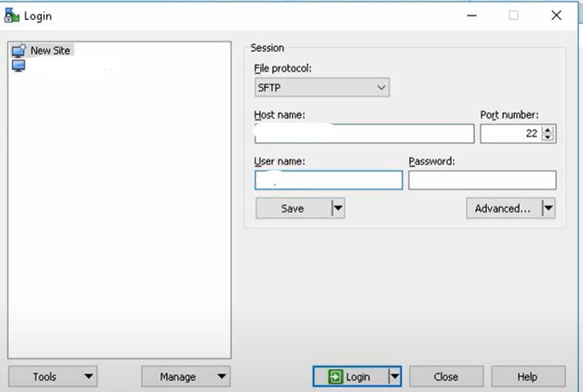Open the Manage menu

coord(185,376)
